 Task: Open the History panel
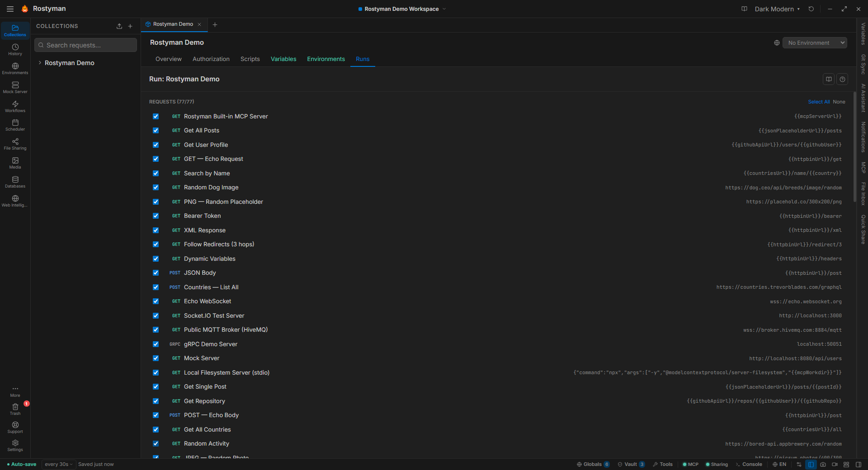point(15,50)
